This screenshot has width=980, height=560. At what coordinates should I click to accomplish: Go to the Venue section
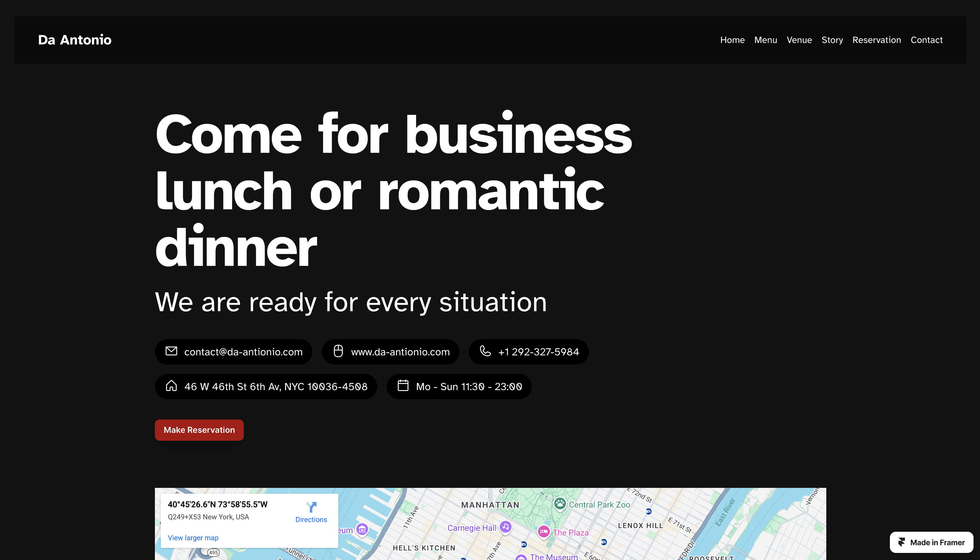point(799,40)
